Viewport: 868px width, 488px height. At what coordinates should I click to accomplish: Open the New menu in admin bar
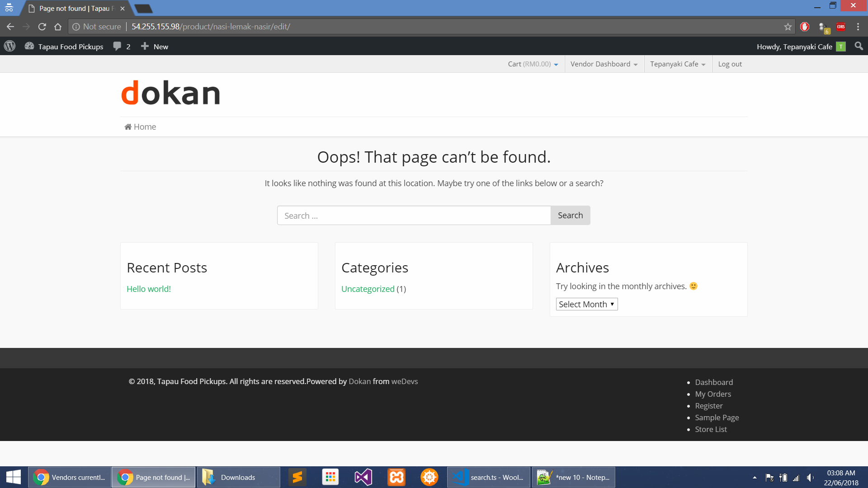[154, 46]
